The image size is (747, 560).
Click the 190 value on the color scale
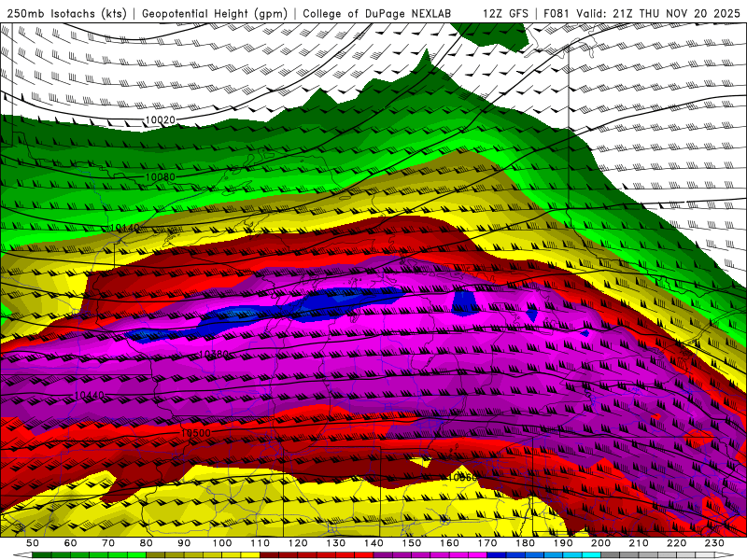pyautogui.click(x=563, y=543)
